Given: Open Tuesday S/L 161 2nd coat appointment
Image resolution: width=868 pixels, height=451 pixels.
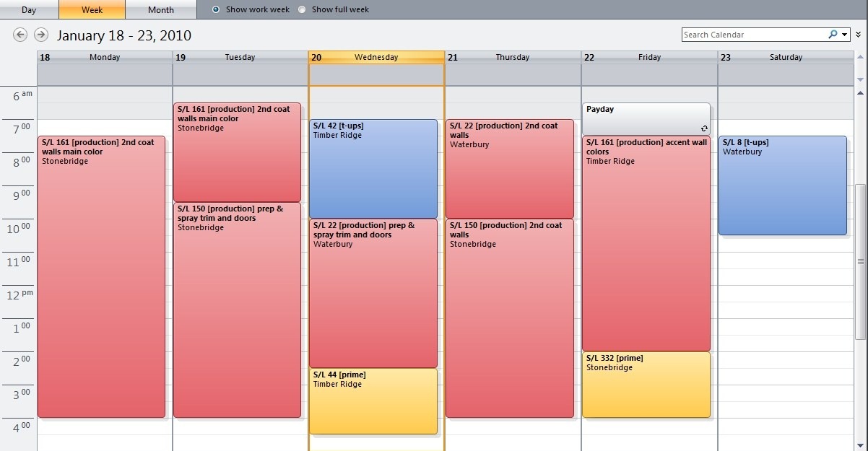Looking at the screenshot, I should [237, 152].
